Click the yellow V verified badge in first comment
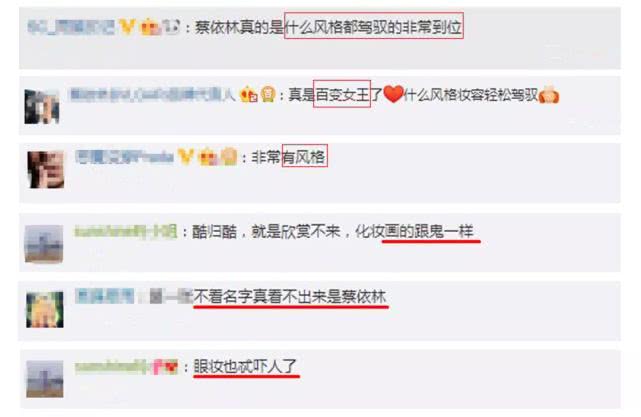641x417 pixels. [127, 27]
